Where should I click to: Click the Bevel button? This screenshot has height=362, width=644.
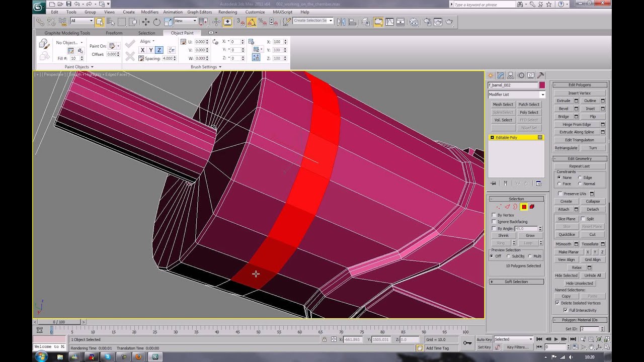(x=563, y=109)
